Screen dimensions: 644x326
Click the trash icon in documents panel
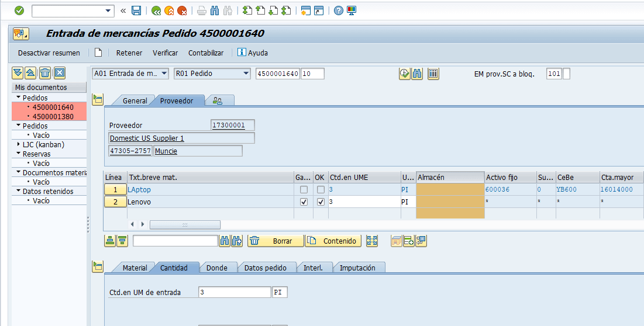45,73
